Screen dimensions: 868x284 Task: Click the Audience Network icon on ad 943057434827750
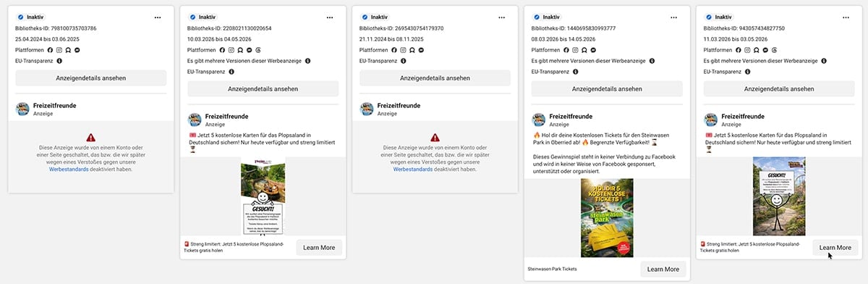click(x=756, y=50)
